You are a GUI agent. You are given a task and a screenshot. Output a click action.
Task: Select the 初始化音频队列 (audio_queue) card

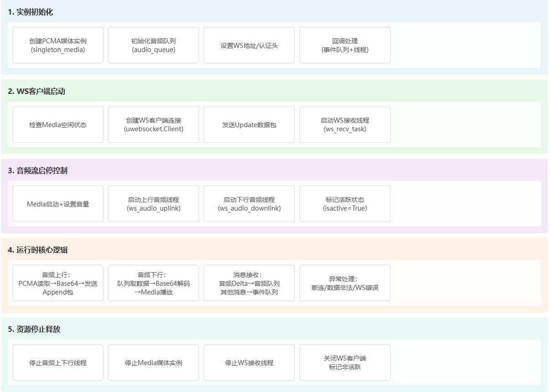coord(154,45)
